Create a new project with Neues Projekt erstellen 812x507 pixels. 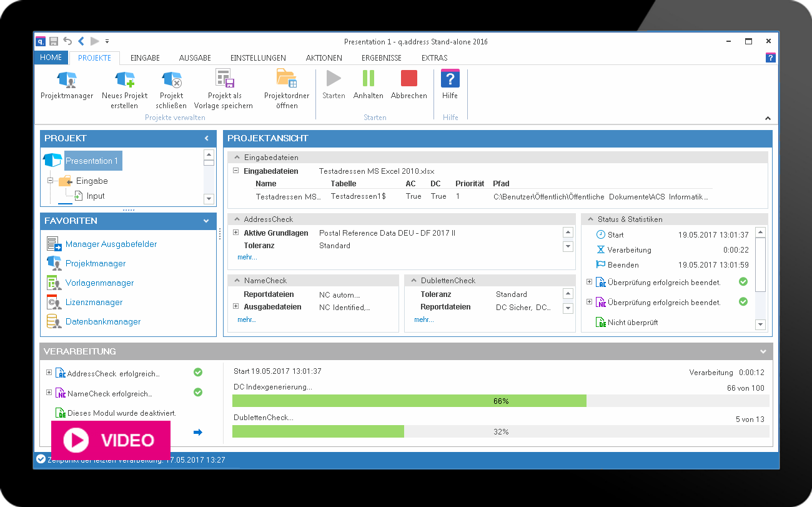pyautogui.click(x=125, y=90)
